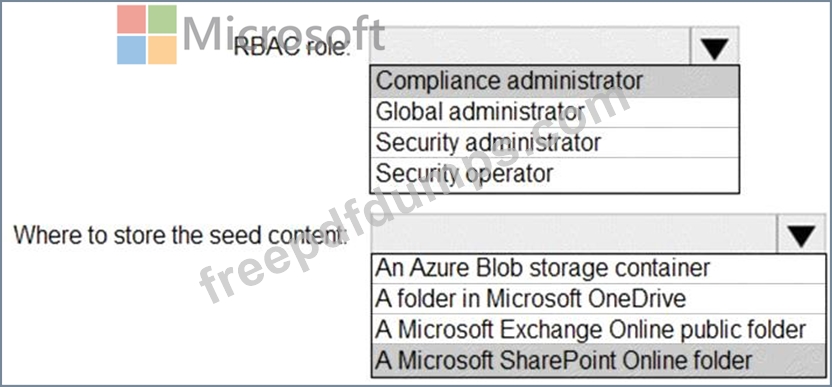Click the Where to store the seed content label
The image size is (832, 387).
point(180,235)
